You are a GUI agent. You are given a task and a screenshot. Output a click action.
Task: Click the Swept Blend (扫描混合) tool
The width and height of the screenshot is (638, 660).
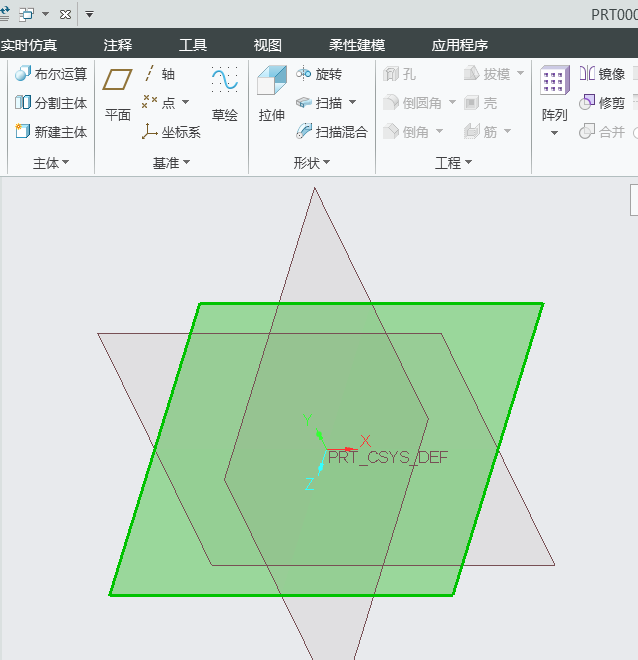pyautogui.click(x=332, y=132)
